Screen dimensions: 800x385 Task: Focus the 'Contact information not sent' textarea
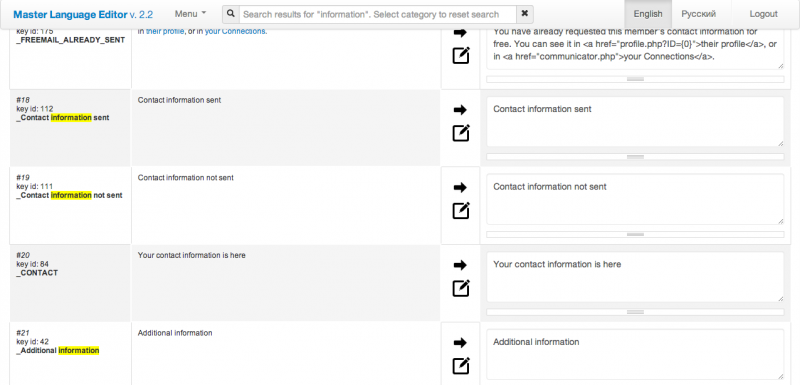point(635,199)
